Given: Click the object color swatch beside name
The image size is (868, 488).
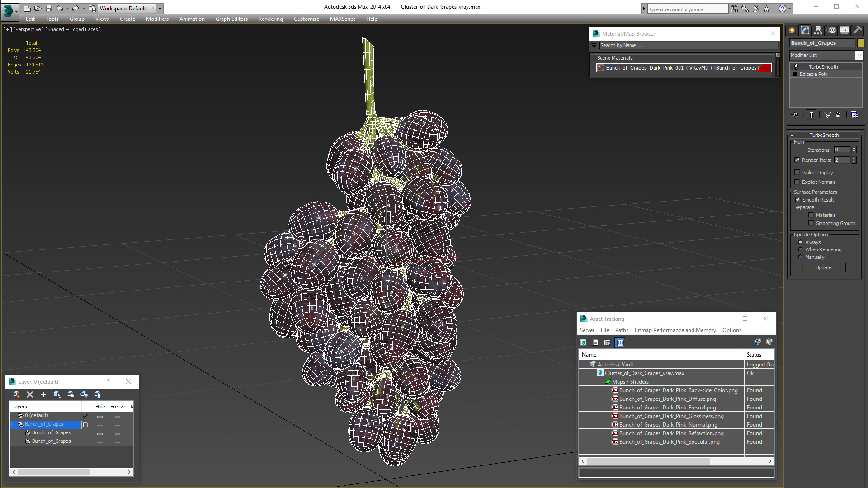Looking at the screenshot, I should tap(861, 43).
